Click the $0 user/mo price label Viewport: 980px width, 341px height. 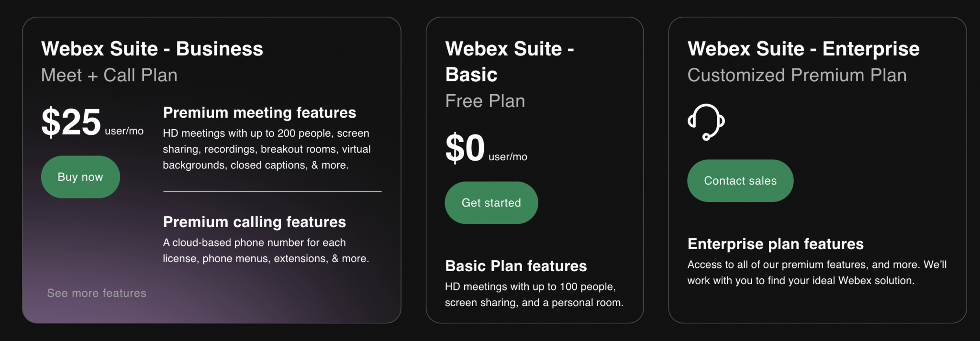pos(485,148)
